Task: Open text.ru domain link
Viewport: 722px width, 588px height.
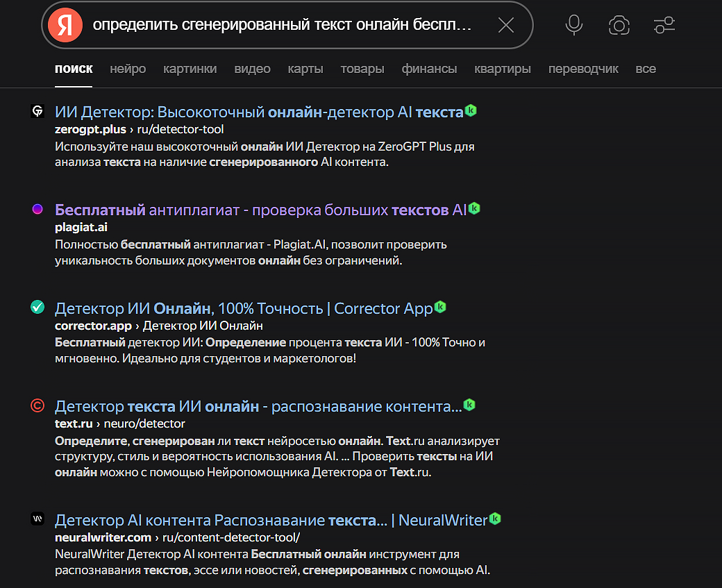Action: pos(74,423)
